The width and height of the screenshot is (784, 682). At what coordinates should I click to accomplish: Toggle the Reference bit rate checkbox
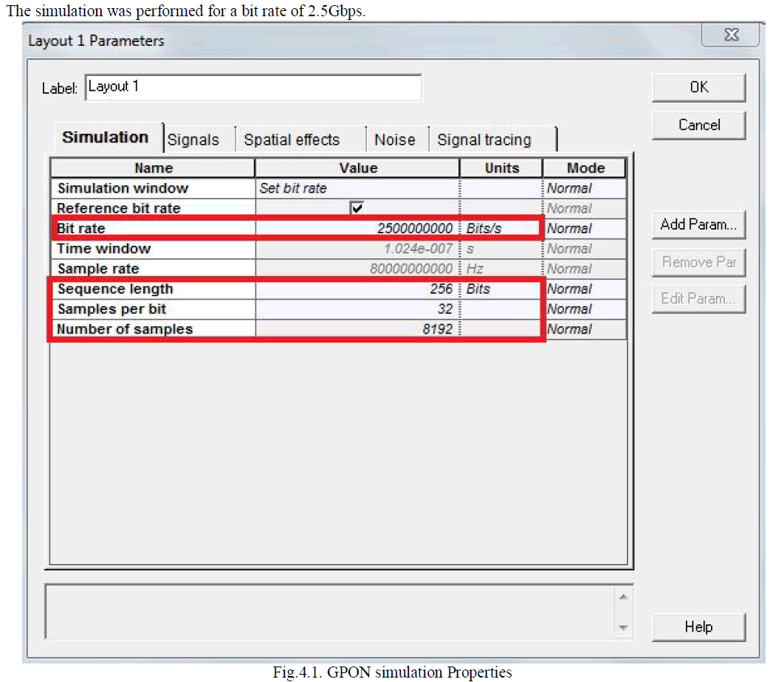tap(357, 208)
